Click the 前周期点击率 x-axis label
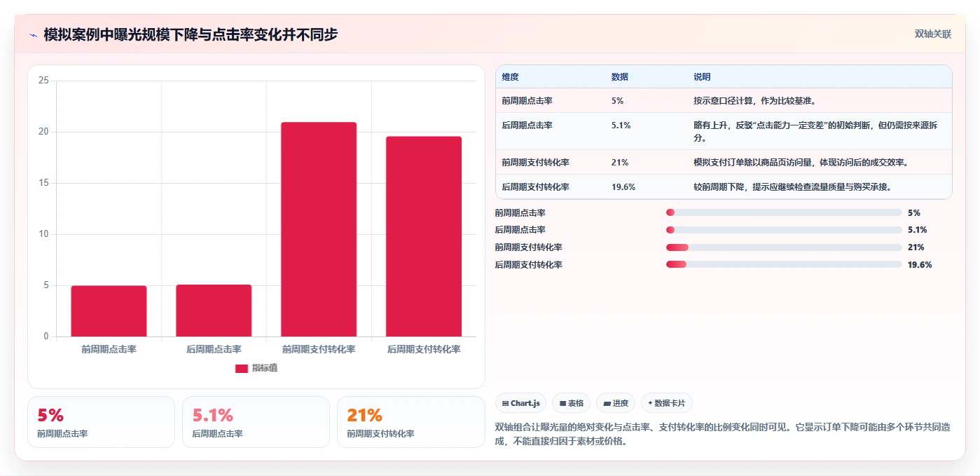 pyautogui.click(x=109, y=349)
